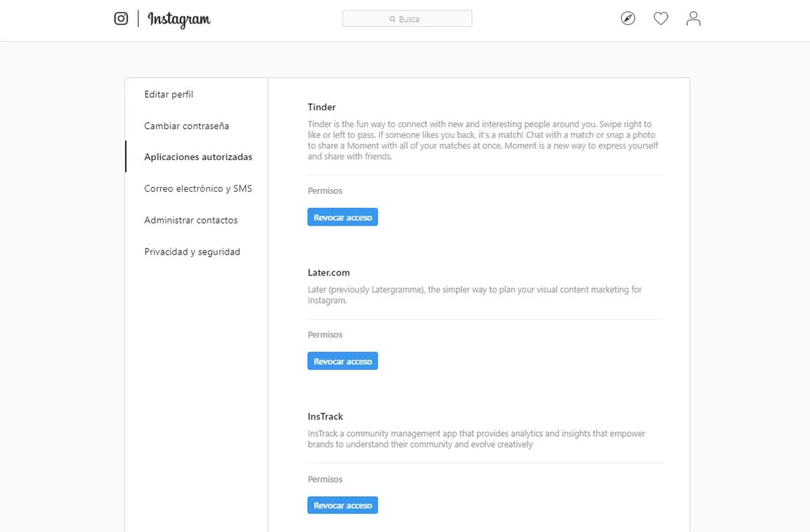This screenshot has width=810, height=532.
Task: Expand Permisos under Tinder
Action: pyautogui.click(x=325, y=191)
